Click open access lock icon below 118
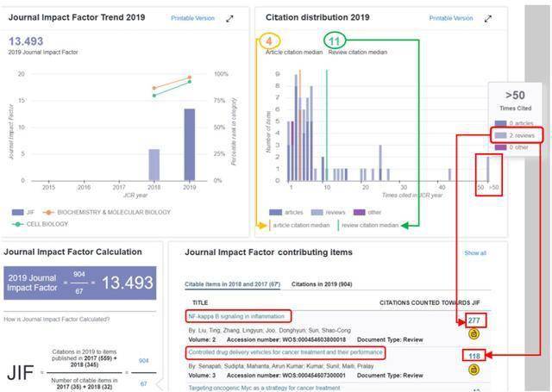 [474, 369]
